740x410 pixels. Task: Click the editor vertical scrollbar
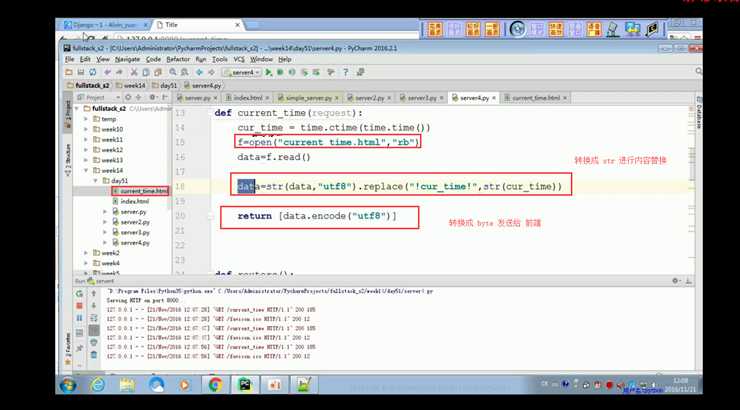tap(692, 189)
